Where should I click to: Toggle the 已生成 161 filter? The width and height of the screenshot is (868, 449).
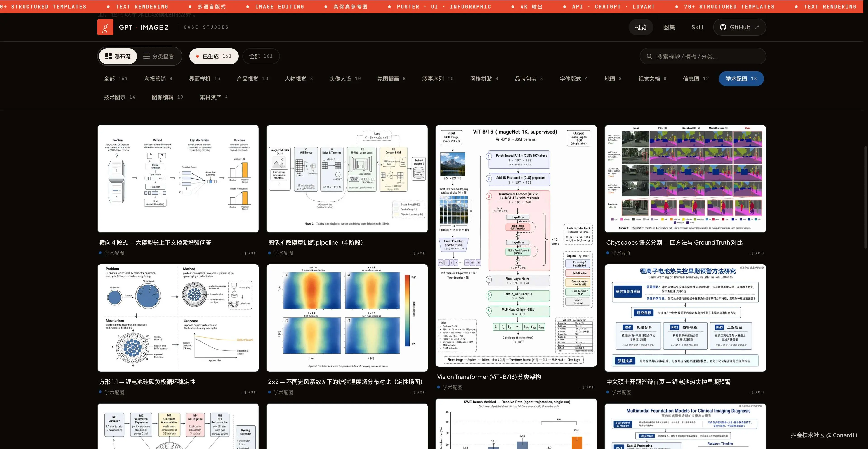(214, 56)
